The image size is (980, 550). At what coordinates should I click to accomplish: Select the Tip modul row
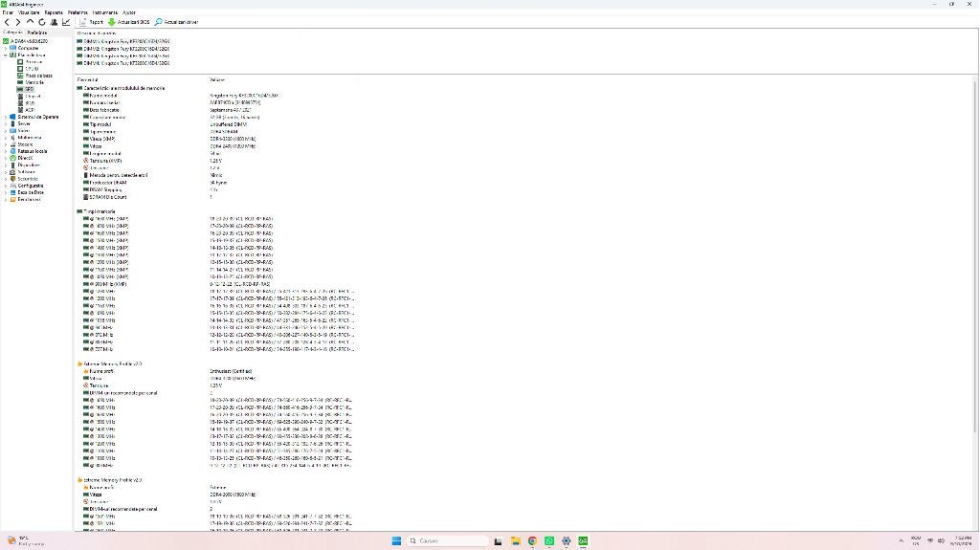pyautogui.click(x=215, y=124)
